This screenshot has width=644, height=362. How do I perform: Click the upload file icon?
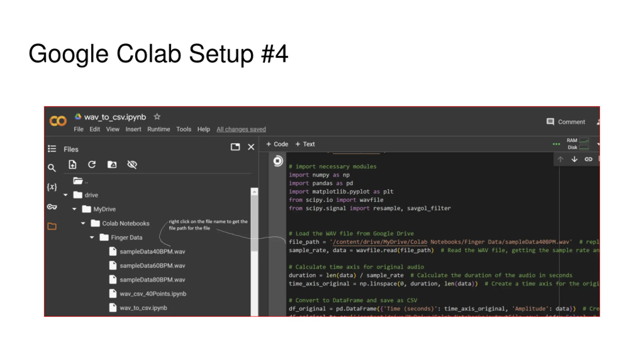[72, 165]
